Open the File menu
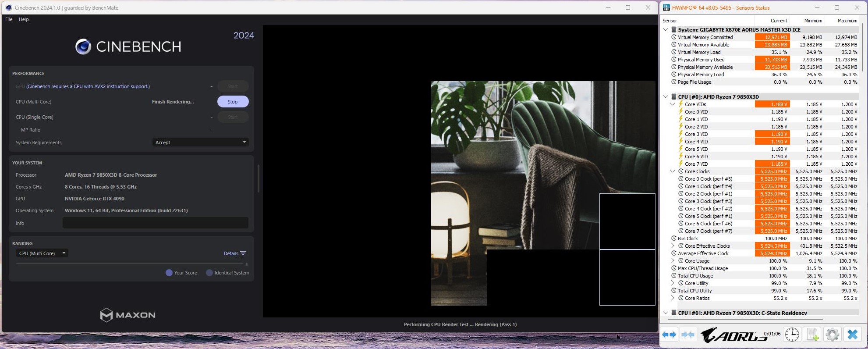 tap(9, 19)
